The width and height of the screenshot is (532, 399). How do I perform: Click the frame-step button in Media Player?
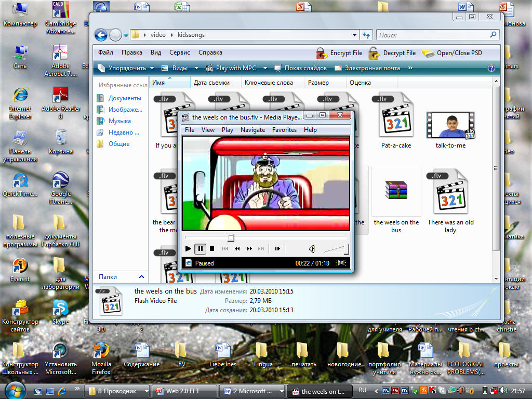pyautogui.click(x=277, y=249)
